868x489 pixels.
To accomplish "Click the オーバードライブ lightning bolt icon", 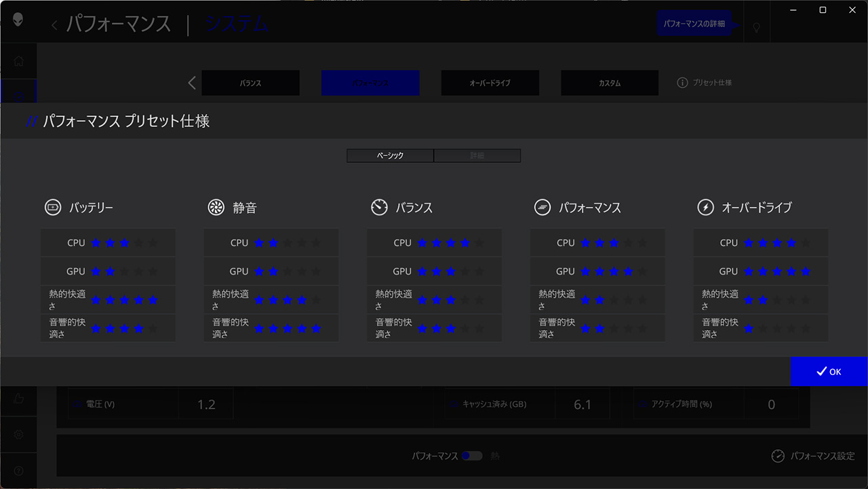I will point(705,208).
